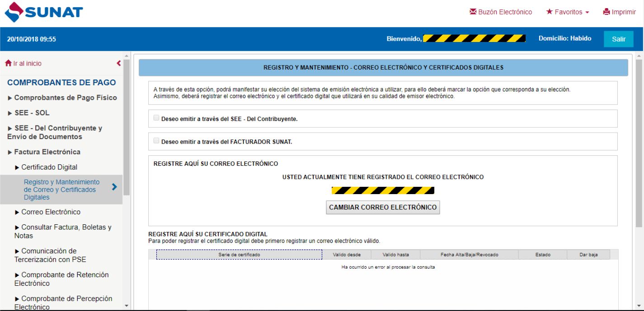Click the home icon in sidebar
This screenshot has width=644, height=311.
[x=8, y=63]
